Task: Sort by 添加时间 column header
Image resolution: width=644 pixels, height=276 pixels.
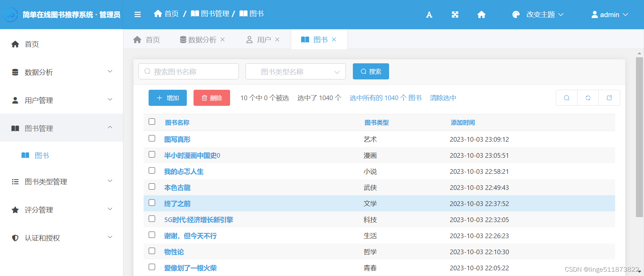Action: (463, 123)
